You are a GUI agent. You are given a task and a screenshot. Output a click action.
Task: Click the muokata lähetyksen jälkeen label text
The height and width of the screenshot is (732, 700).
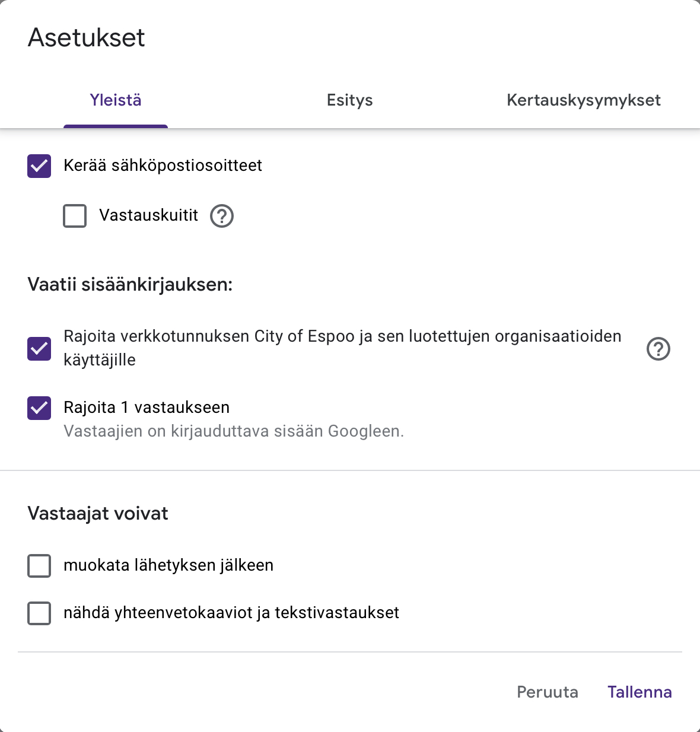(168, 565)
